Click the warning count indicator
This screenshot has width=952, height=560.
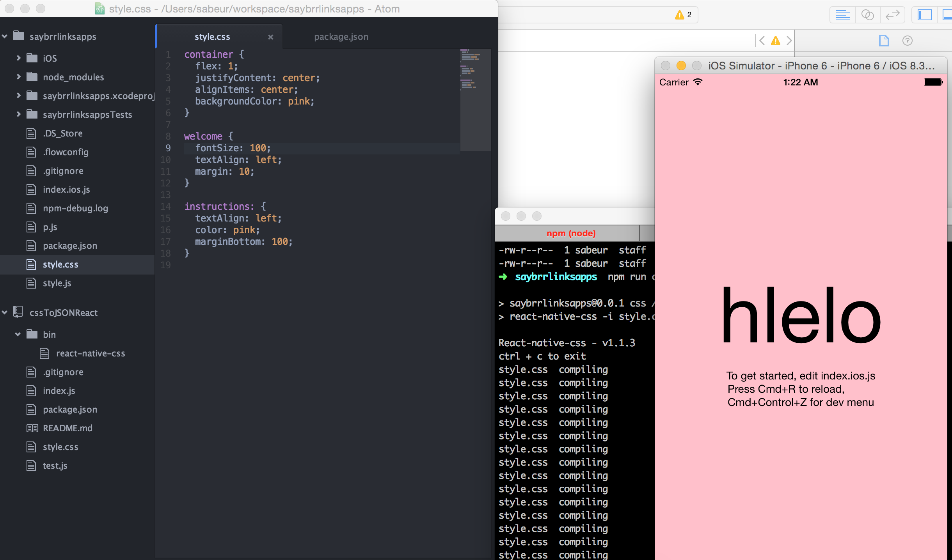click(684, 15)
